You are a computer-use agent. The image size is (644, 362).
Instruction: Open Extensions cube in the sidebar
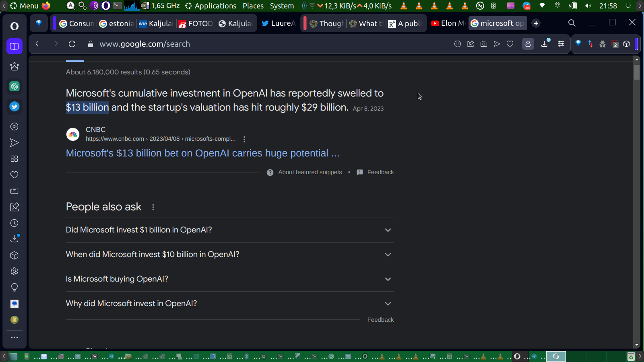(14, 255)
